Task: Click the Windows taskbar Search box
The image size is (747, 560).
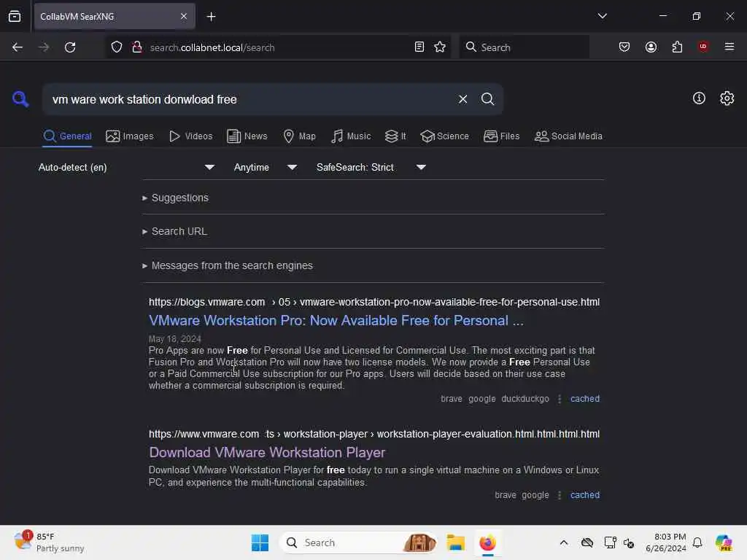Action: [358, 542]
